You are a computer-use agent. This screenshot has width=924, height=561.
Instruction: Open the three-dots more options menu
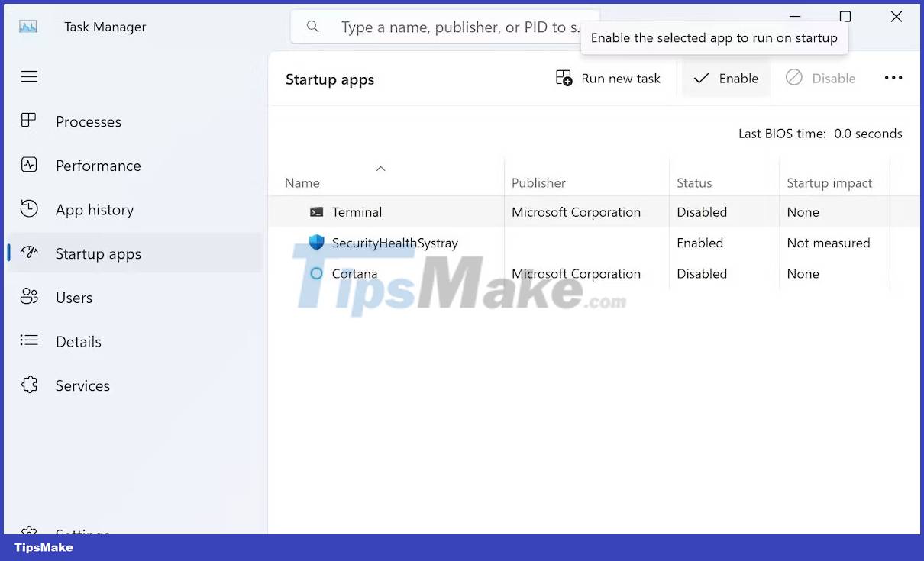click(893, 78)
